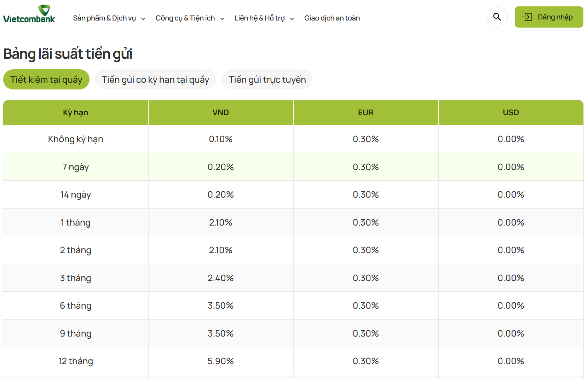Click the Không kỳ hạn row label

[76, 139]
